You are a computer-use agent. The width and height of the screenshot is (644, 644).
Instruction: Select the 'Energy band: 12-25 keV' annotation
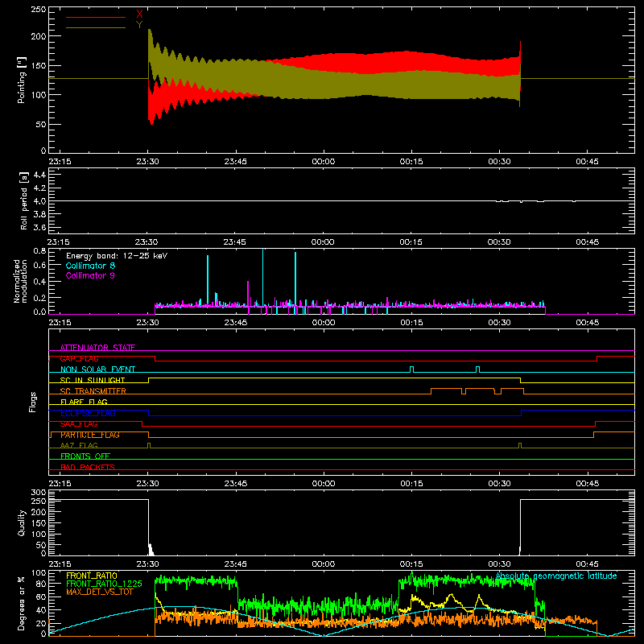117,256
